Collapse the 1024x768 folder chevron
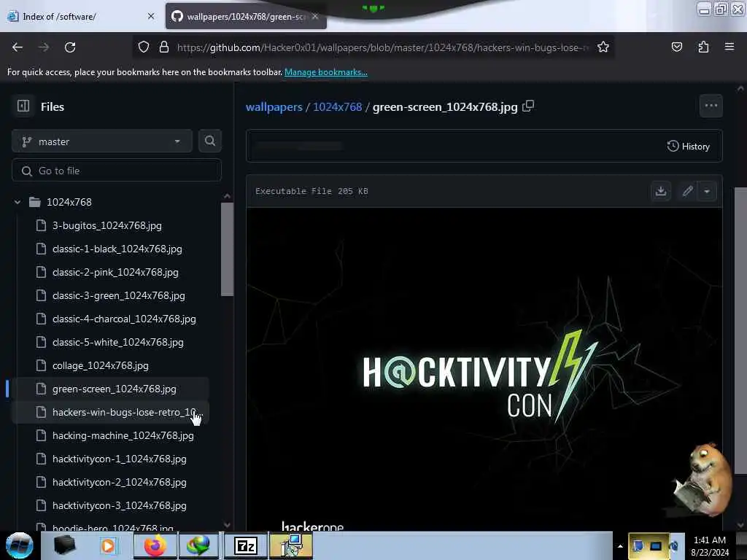Image resolution: width=747 pixels, height=560 pixels. (x=18, y=202)
